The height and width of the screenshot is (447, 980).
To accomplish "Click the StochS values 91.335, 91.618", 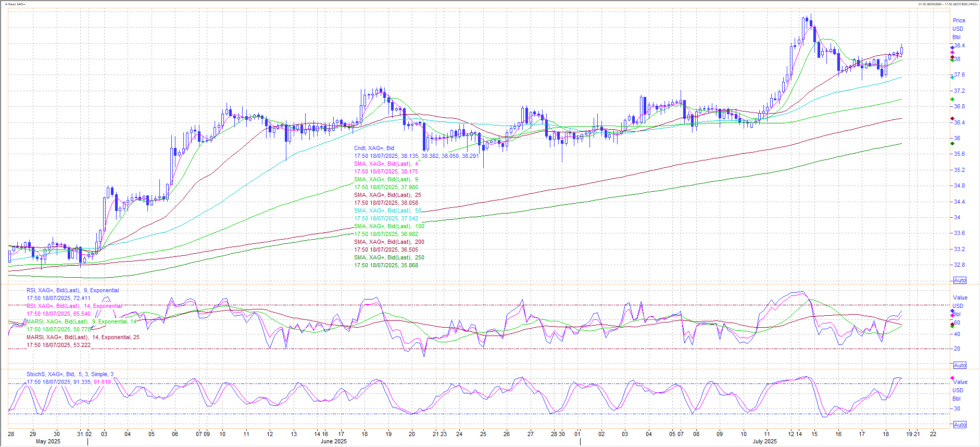I will (92, 382).
